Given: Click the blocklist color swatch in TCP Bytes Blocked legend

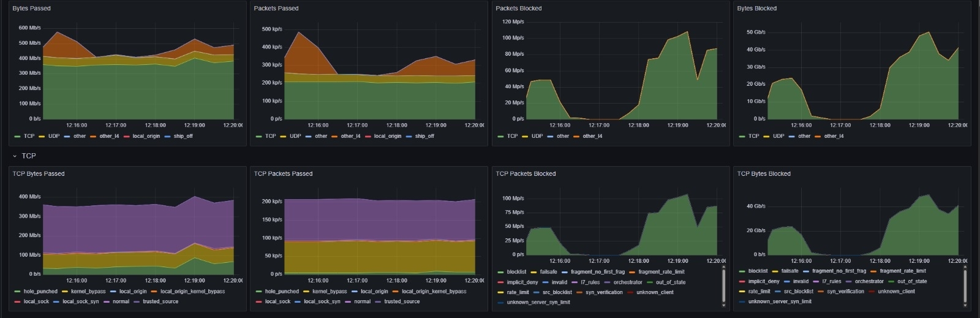Looking at the screenshot, I should click(x=742, y=271).
